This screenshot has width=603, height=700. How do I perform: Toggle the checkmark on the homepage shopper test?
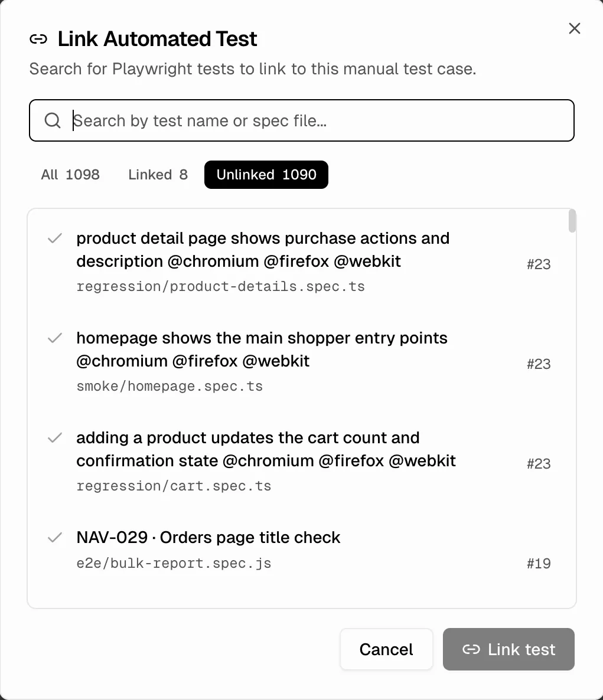(54, 338)
